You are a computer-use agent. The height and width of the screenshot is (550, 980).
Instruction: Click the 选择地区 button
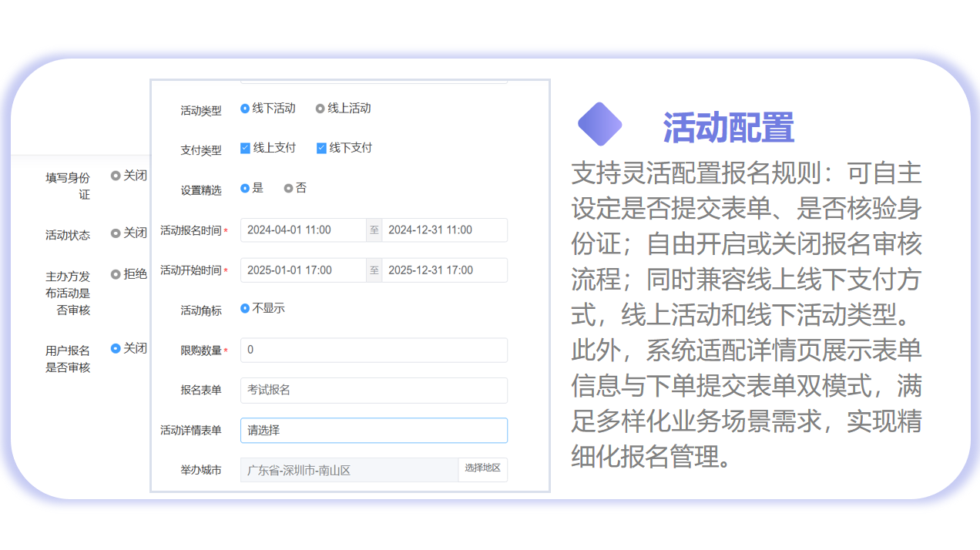[482, 469]
